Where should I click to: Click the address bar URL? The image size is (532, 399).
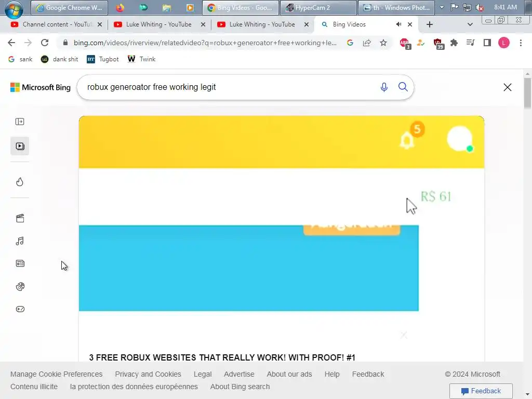point(205,43)
